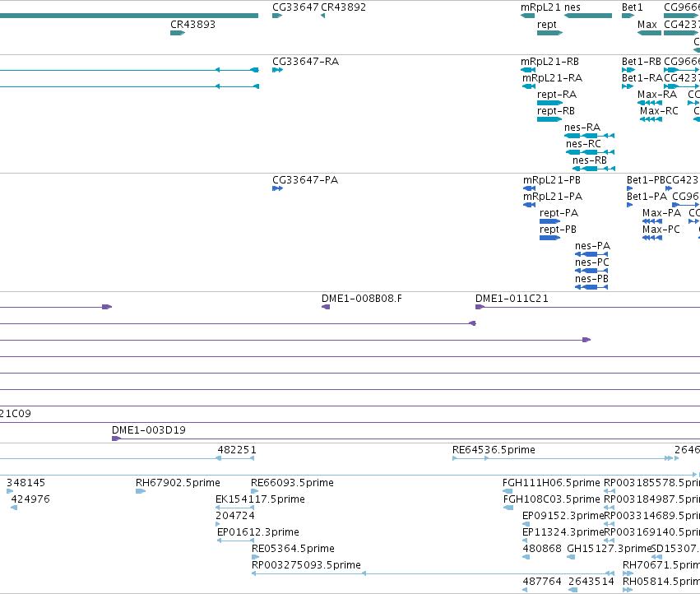Screen dimensions: 700x594
Task: Click transcript rept-RB
Action: click(x=549, y=119)
